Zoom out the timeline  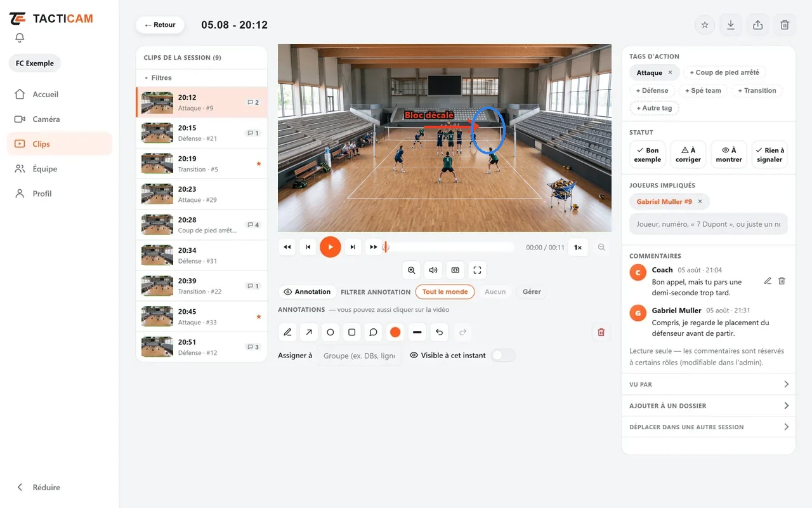[601, 248]
